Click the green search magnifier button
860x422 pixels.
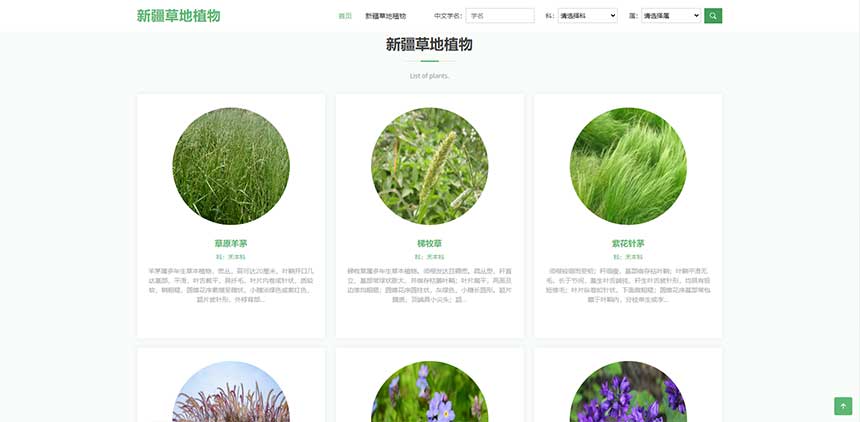coord(713,16)
